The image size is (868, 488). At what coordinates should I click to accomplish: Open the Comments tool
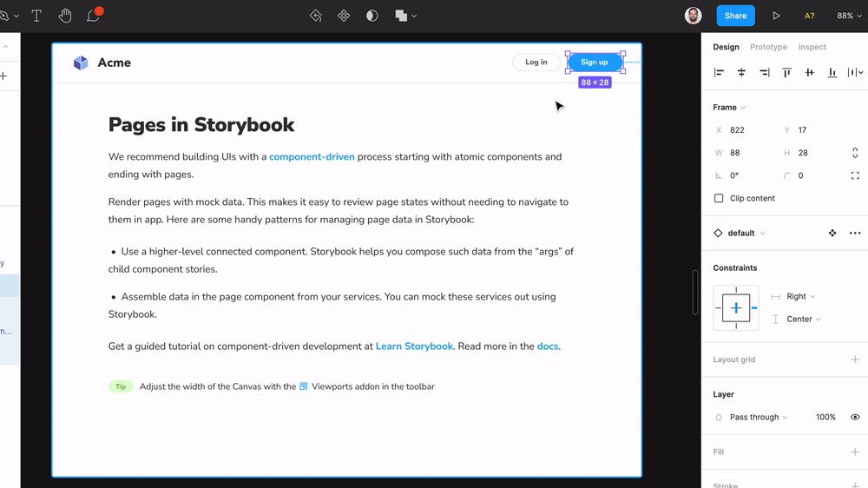pos(94,15)
